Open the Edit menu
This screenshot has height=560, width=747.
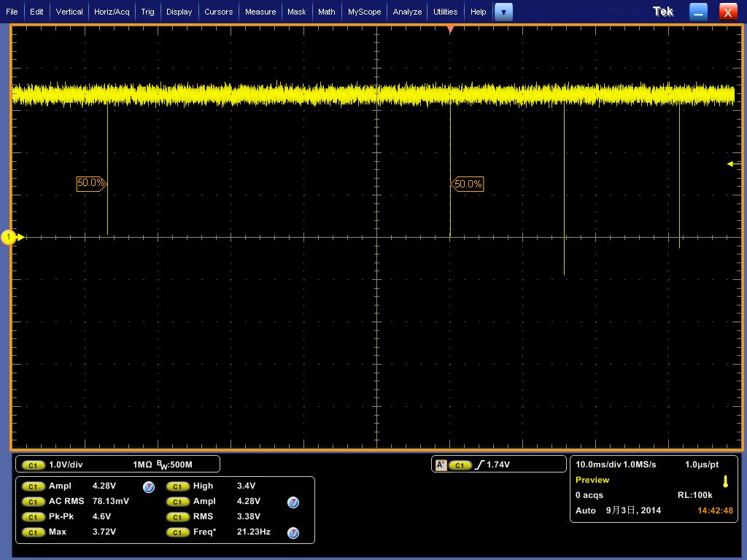(x=36, y=12)
